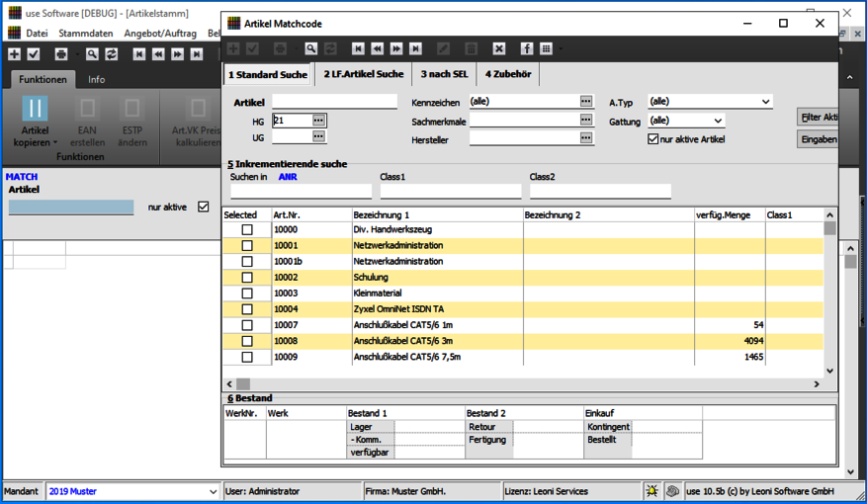Click the 'f' icon in Matchcode toolbar
Viewport: 867px width, 504px height.
point(526,49)
